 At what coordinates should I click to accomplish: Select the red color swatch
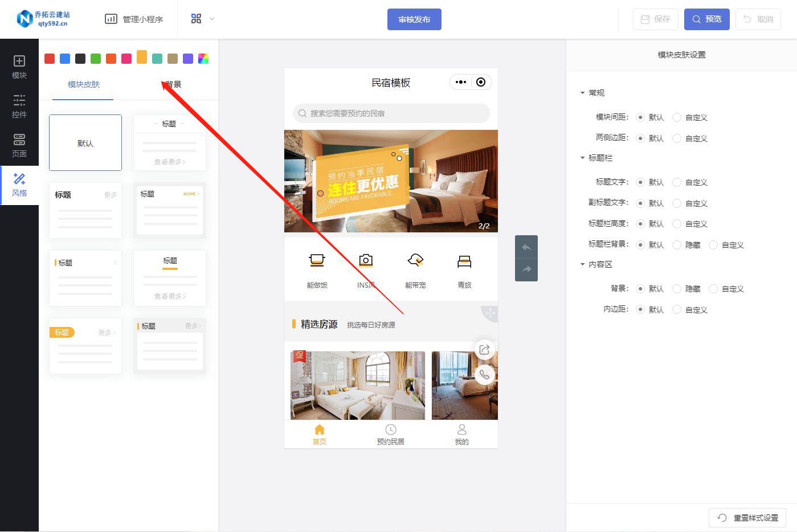49,58
